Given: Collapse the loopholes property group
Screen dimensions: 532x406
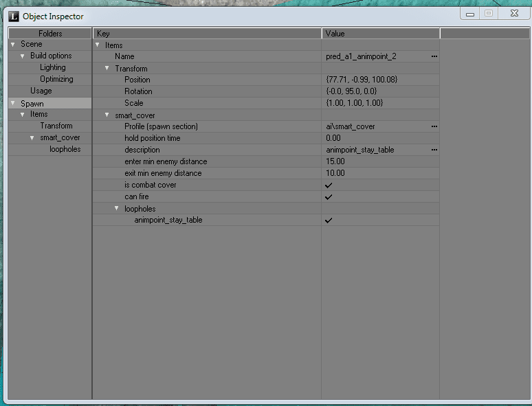Looking at the screenshot, I should tap(117, 209).
